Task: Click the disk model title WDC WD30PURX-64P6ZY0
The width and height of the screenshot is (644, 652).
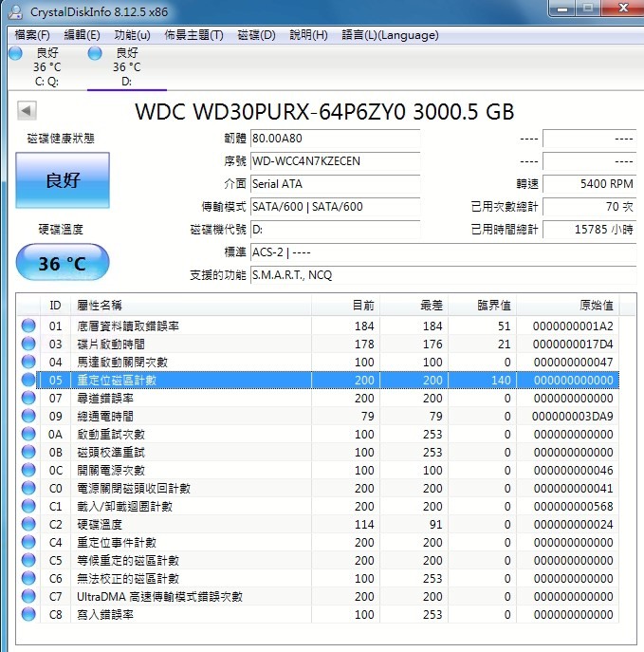Action: (270, 111)
